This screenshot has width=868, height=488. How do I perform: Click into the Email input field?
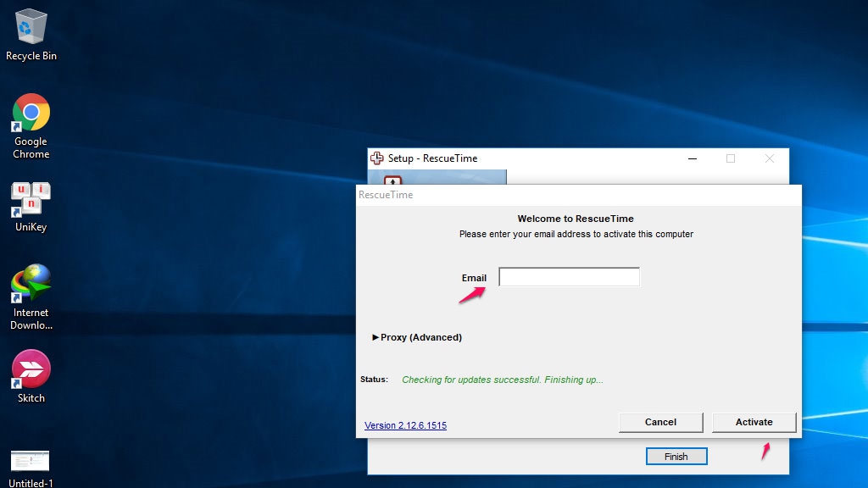[569, 277]
